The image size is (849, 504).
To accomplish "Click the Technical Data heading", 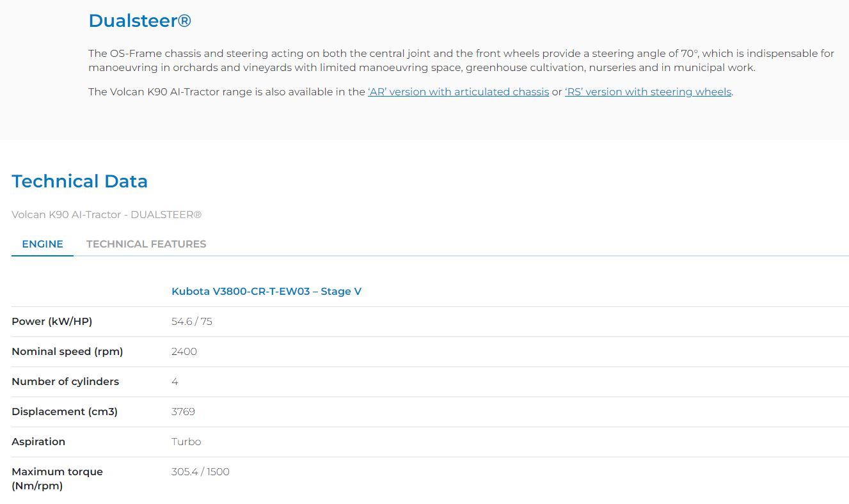I will (x=79, y=181).
